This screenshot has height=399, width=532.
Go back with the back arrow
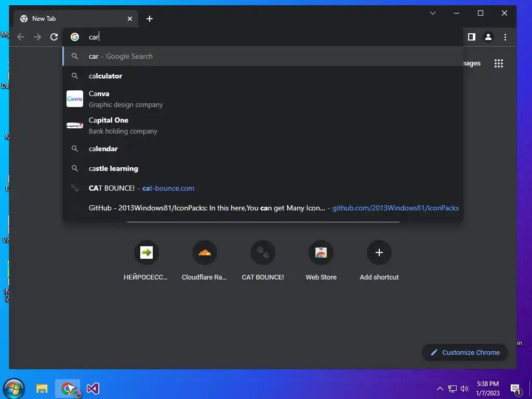click(21, 37)
